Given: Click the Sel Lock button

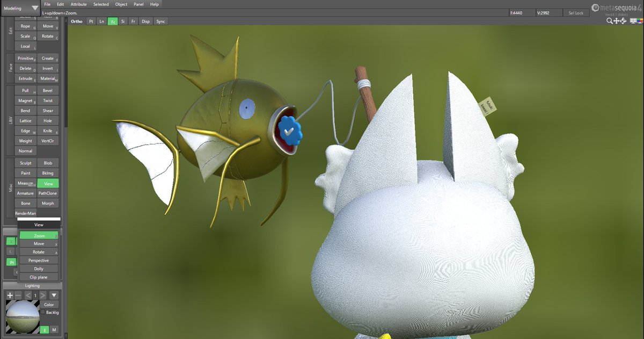Looking at the screenshot, I should [x=576, y=12].
